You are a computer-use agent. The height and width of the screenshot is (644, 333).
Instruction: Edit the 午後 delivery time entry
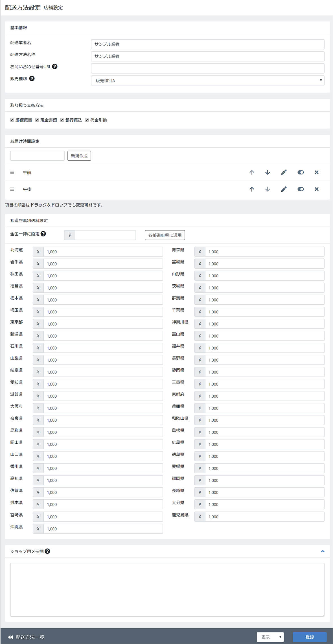pos(284,189)
